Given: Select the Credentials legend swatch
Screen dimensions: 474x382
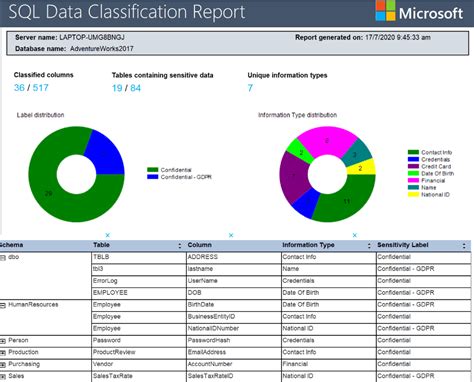Looking at the screenshot, I should pyautogui.click(x=413, y=159).
